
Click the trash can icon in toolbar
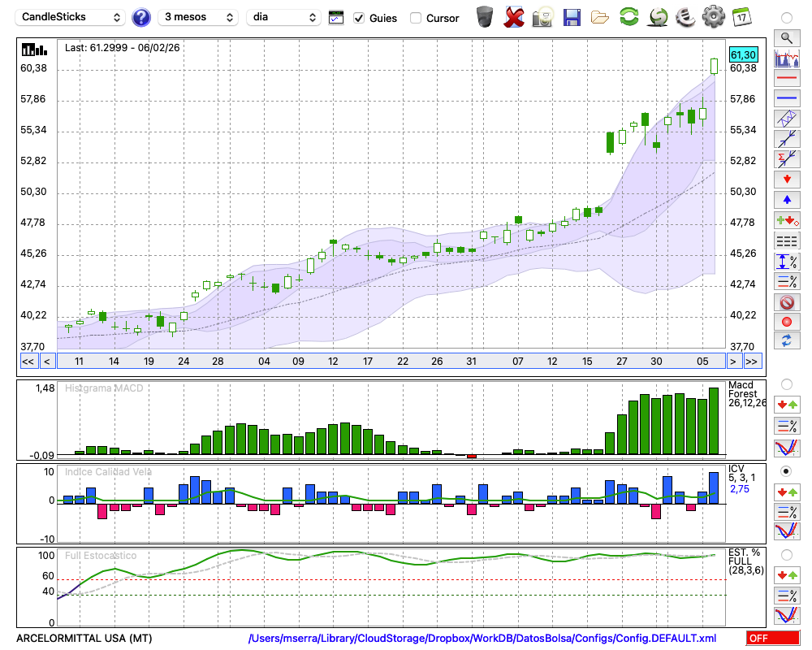pyautogui.click(x=485, y=17)
